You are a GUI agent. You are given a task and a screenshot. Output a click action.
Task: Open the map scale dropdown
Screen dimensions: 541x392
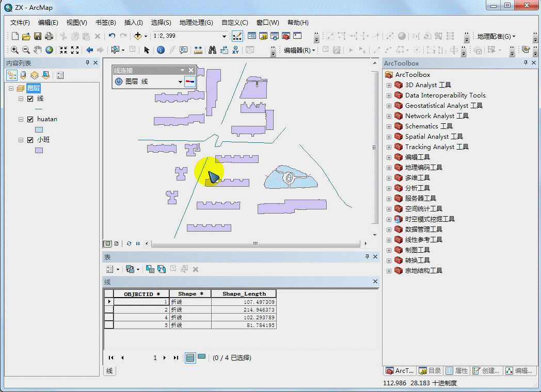pos(224,36)
